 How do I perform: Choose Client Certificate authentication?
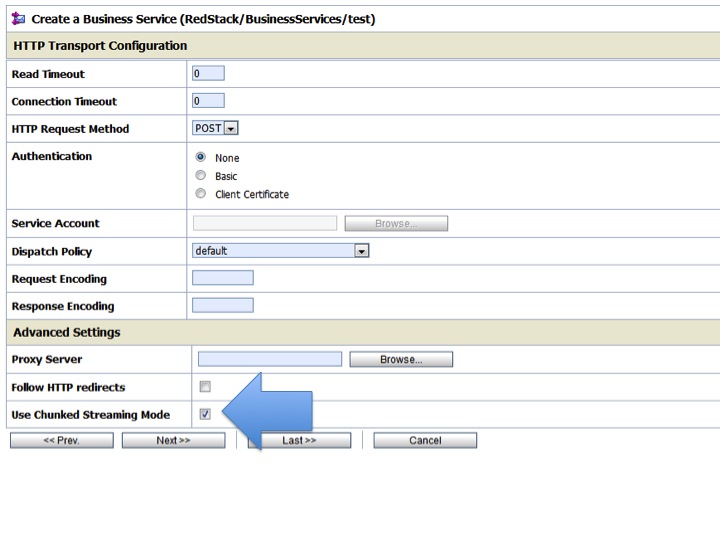point(201,194)
